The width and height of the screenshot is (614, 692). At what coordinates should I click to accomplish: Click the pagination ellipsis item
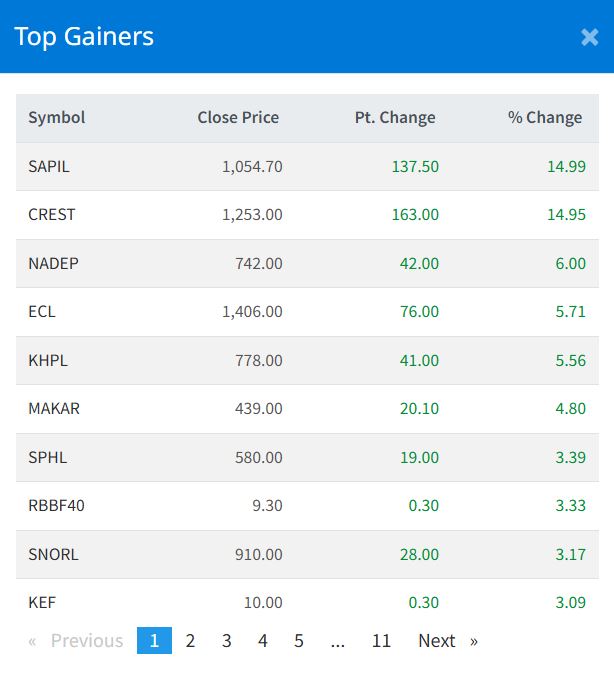click(338, 640)
